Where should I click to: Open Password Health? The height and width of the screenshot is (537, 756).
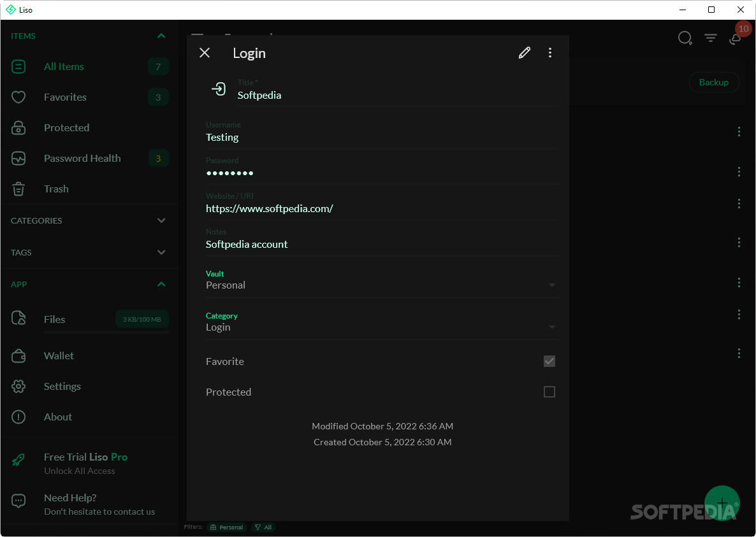[90, 159]
